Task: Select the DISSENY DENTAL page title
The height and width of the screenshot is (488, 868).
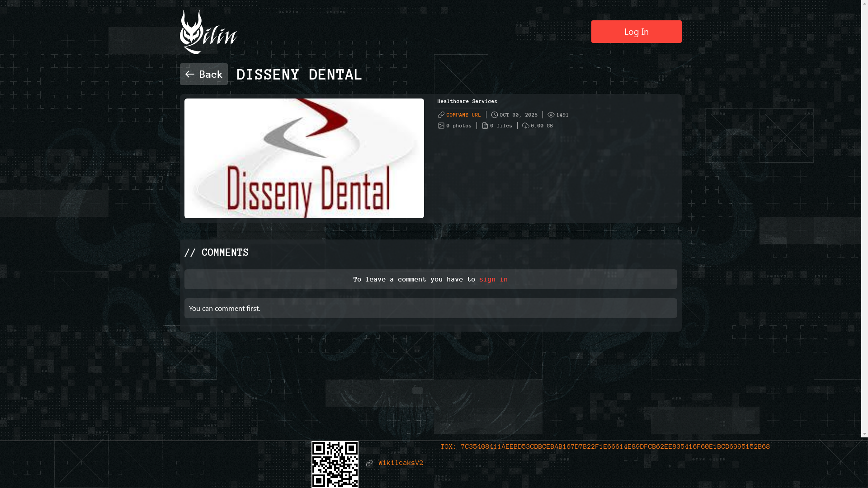Action: click(x=299, y=74)
